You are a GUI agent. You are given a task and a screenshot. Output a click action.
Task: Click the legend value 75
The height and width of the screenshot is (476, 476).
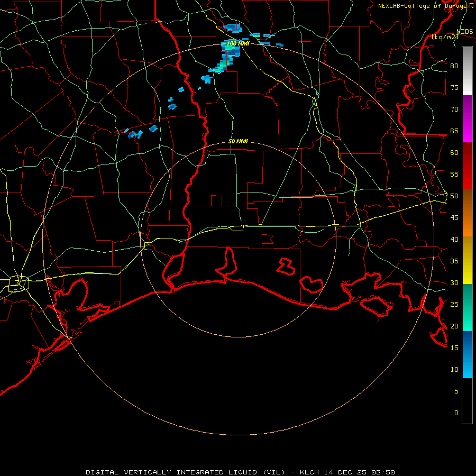click(x=454, y=88)
